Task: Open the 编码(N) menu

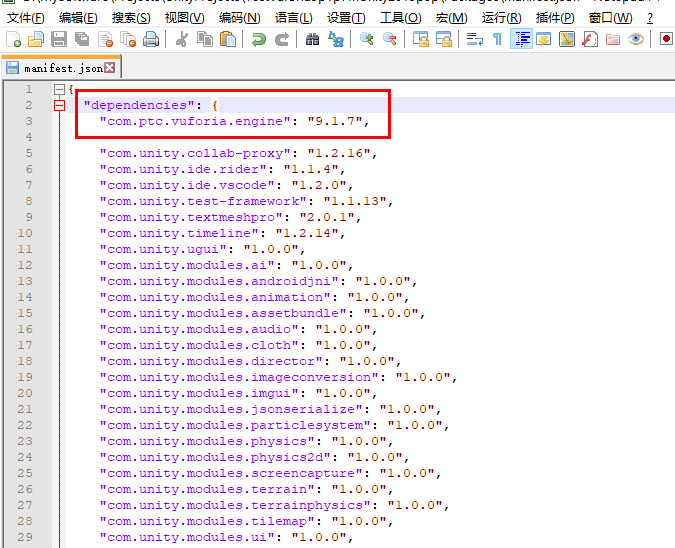Action: 240,18
